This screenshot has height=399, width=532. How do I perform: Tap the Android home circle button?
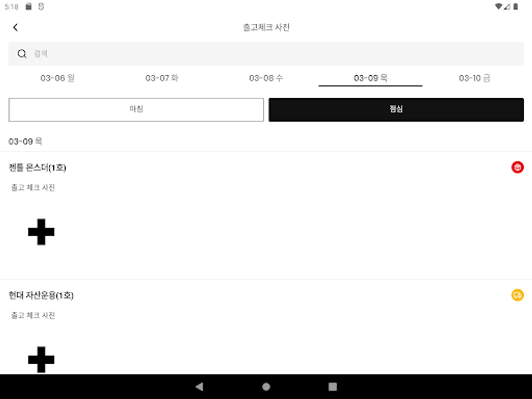point(266,387)
